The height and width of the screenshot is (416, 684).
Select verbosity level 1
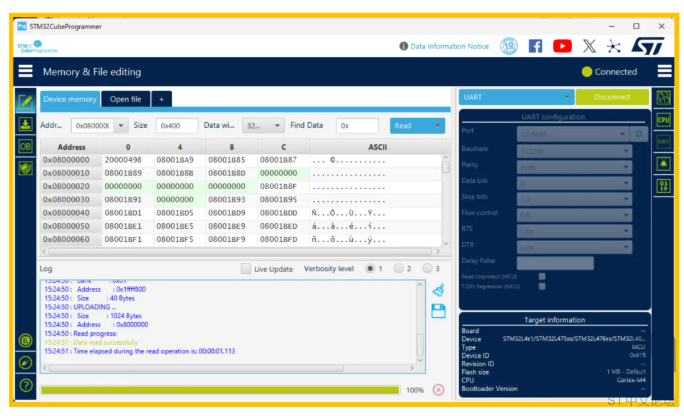[x=370, y=268]
